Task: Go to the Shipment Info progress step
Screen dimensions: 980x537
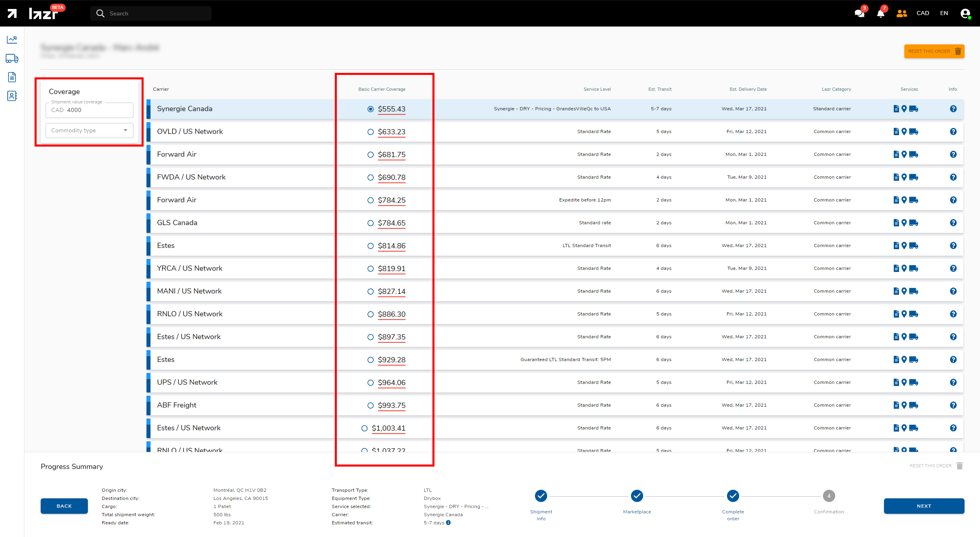Action: coord(541,496)
